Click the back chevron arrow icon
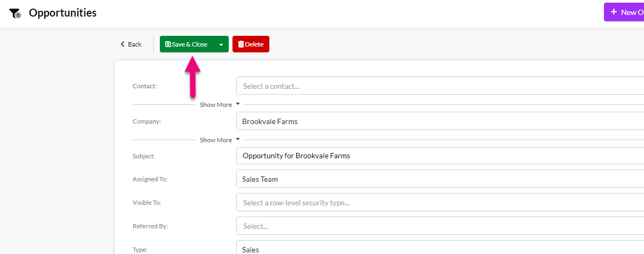This screenshot has width=644, height=254. [122, 44]
